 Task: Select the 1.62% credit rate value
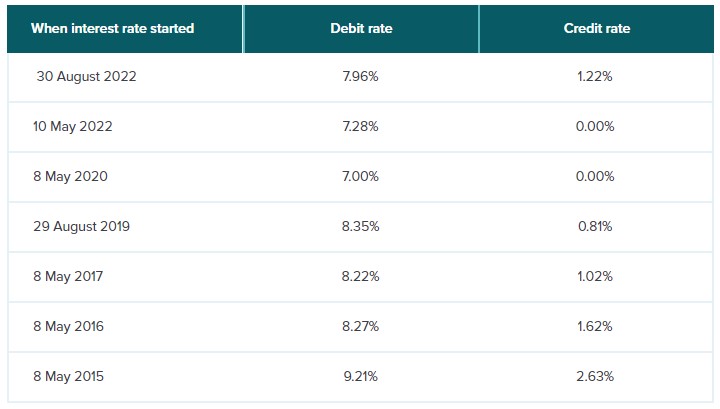[597, 326]
